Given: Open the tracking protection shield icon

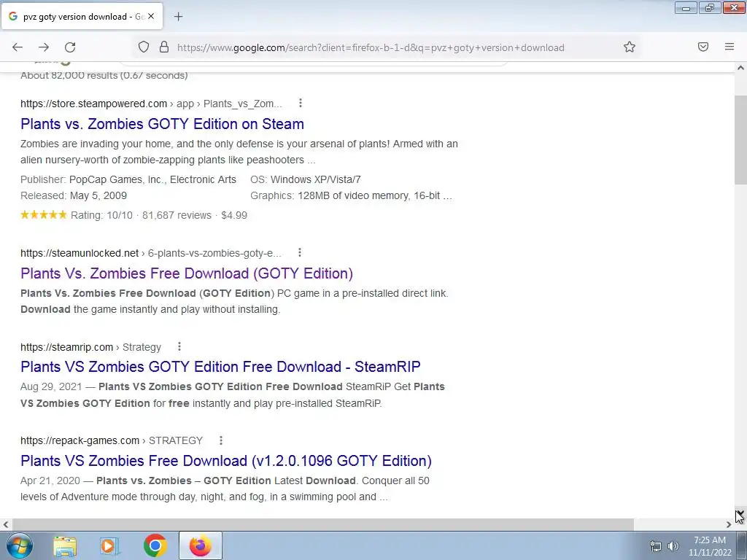Looking at the screenshot, I should [x=144, y=47].
